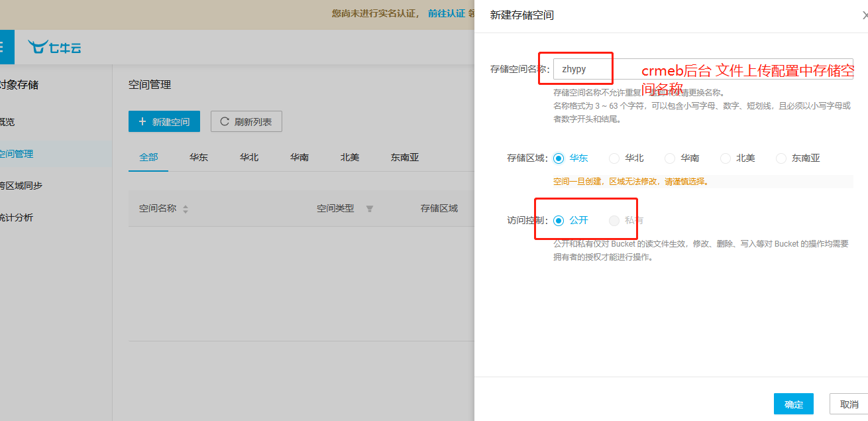Click the 新建空间 button
The image size is (868, 421).
[164, 121]
